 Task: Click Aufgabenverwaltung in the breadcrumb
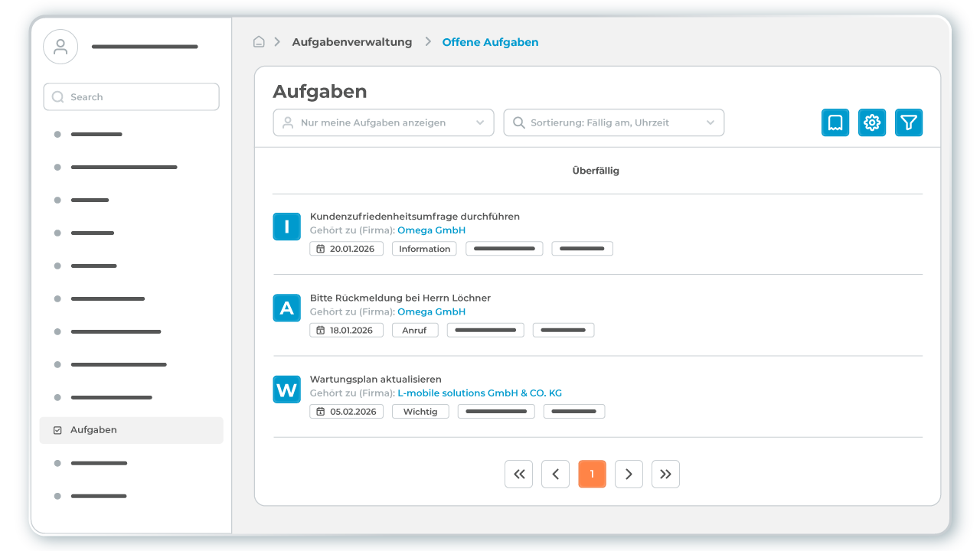click(352, 41)
